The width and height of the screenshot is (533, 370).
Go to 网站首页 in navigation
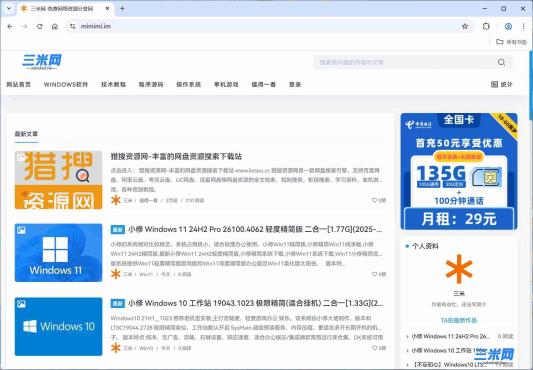[19, 84]
